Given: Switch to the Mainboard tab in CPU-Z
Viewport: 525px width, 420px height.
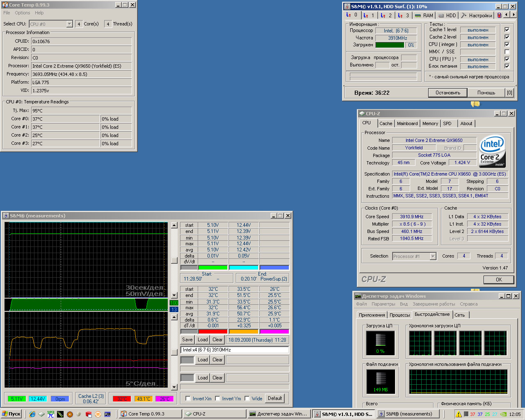Looking at the screenshot, I should point(407,123).
